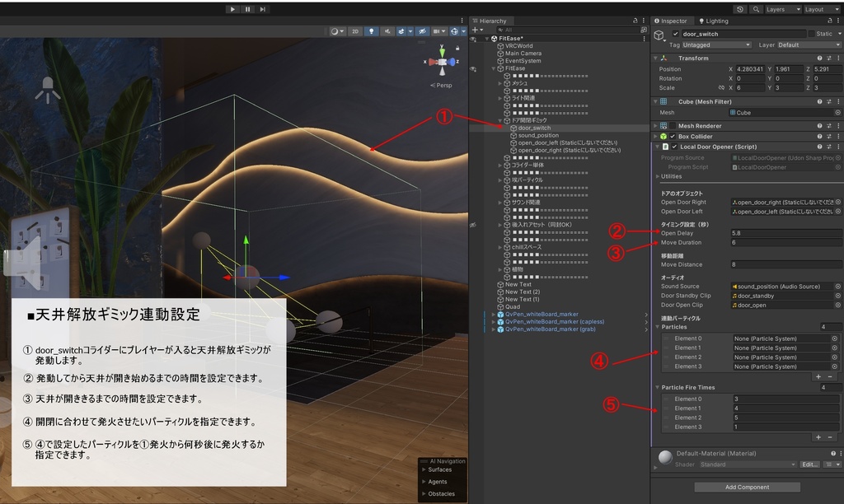Open Transform preset settings icon
The width and height of the screenshot is (844, 504).
829,58
